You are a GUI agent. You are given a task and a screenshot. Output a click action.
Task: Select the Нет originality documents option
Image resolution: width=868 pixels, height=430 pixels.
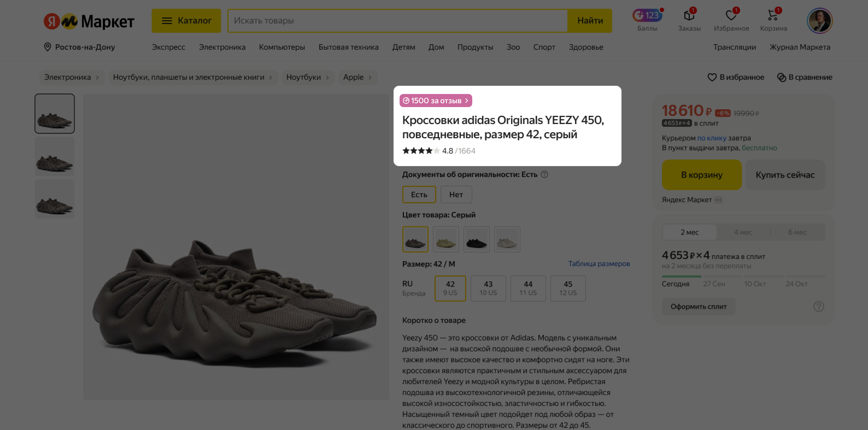tap(456, 195)
